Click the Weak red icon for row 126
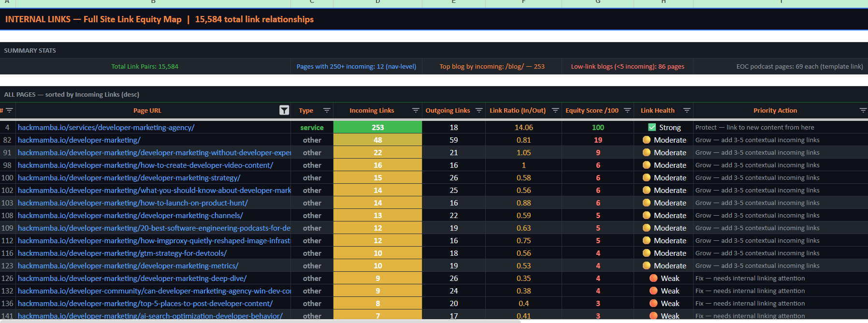This screenshot has height=323, width=868. point(653,278)
